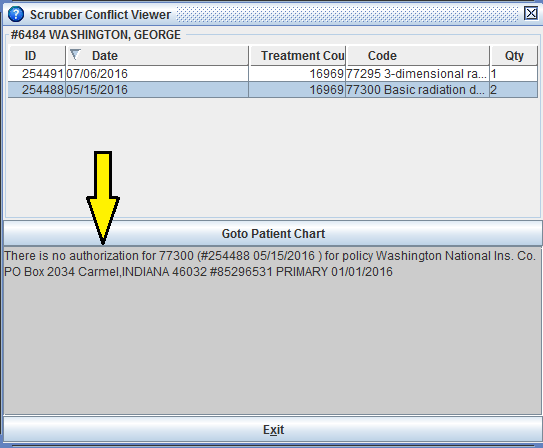Screen dimensions: 543x448
Task: Click the blue help question mark icon
Action: pos(16,15)
